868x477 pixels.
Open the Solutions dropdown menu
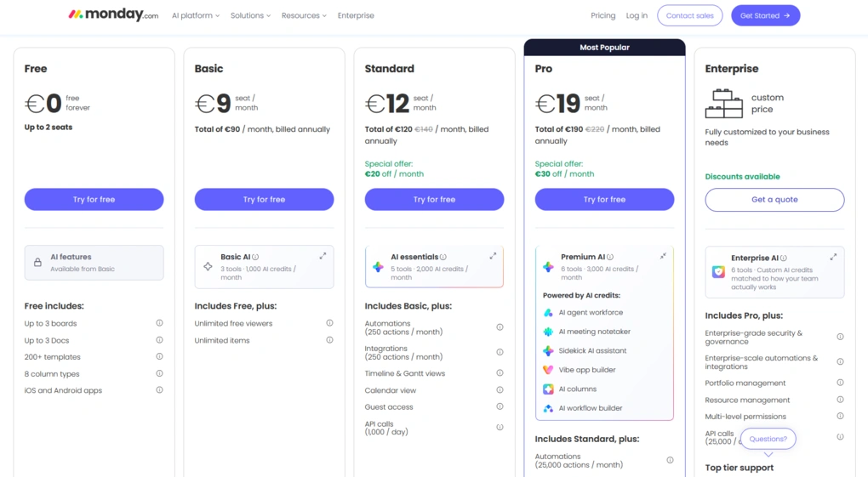[x=250, y=15]
